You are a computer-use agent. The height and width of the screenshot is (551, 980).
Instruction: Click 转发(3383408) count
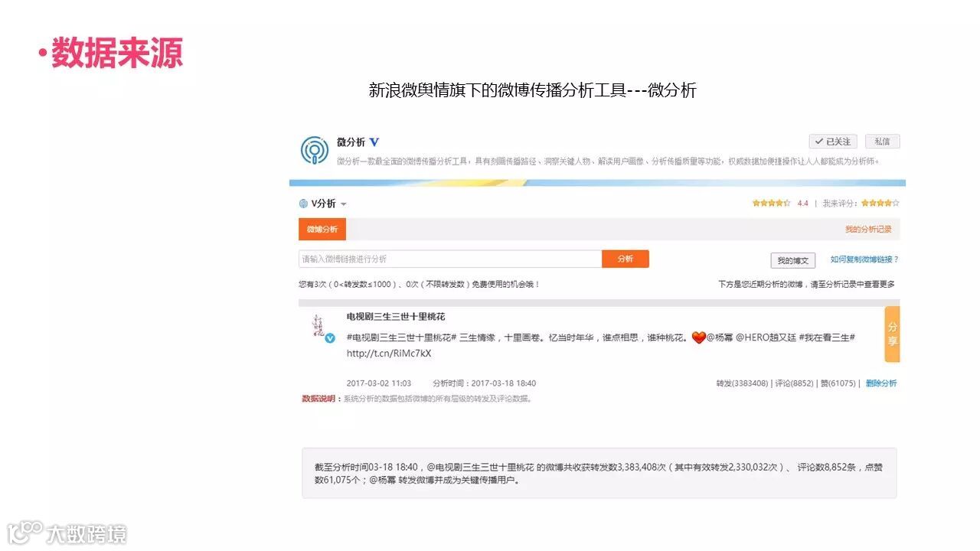742,383
